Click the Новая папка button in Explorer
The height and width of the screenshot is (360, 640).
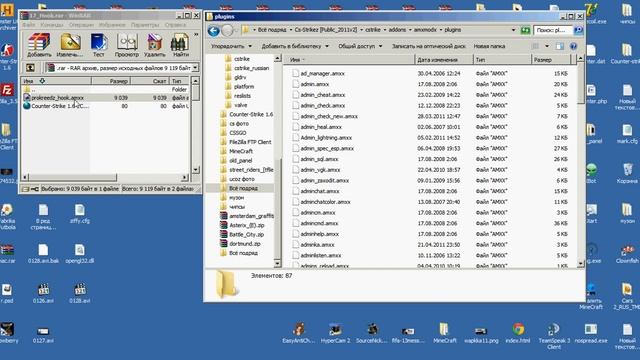(x=489, y=46)
